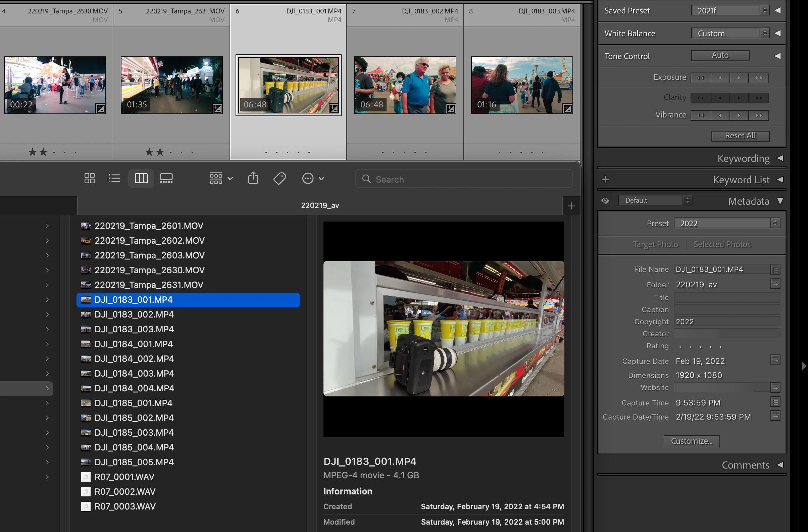
Task: Click the plus icon beside Keyword List
Action: click(605, 179)
